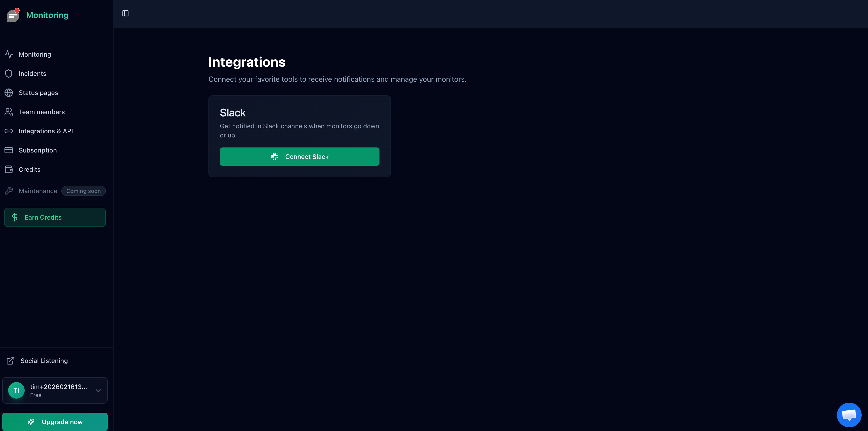The image size is (868, 431).
Task: Select Status pages in sidebar
Action: click(x=38, y=93)
